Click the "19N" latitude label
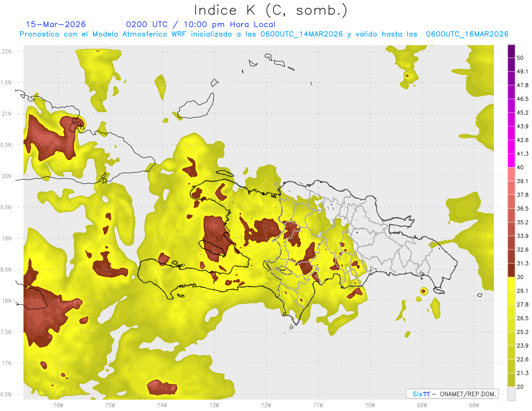Screen dimensions: 532x411 click(x=6, y=239)
